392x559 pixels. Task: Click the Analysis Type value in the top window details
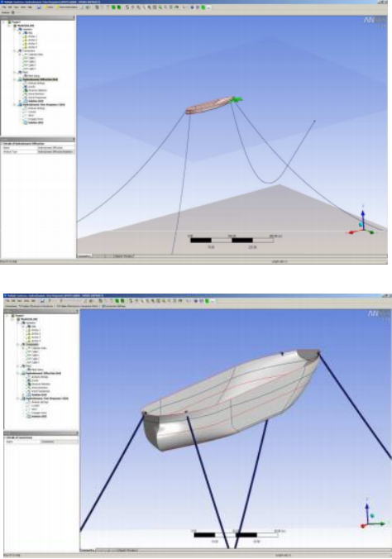click(x=56, y=152)
